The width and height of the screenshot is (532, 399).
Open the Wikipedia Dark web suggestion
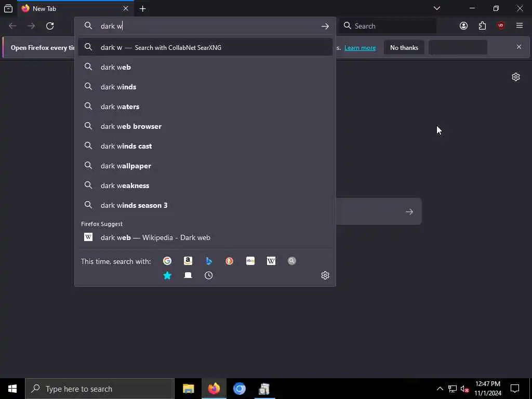[205, 237]
